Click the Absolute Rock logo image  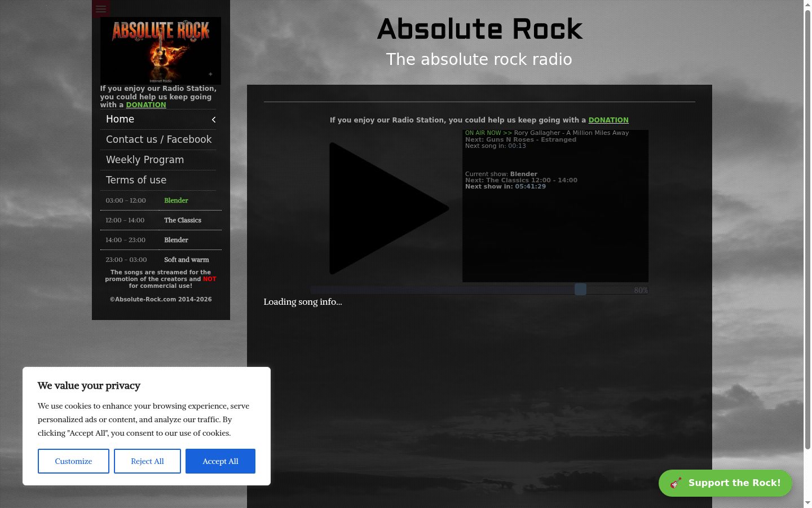click(x=161, y=51)
